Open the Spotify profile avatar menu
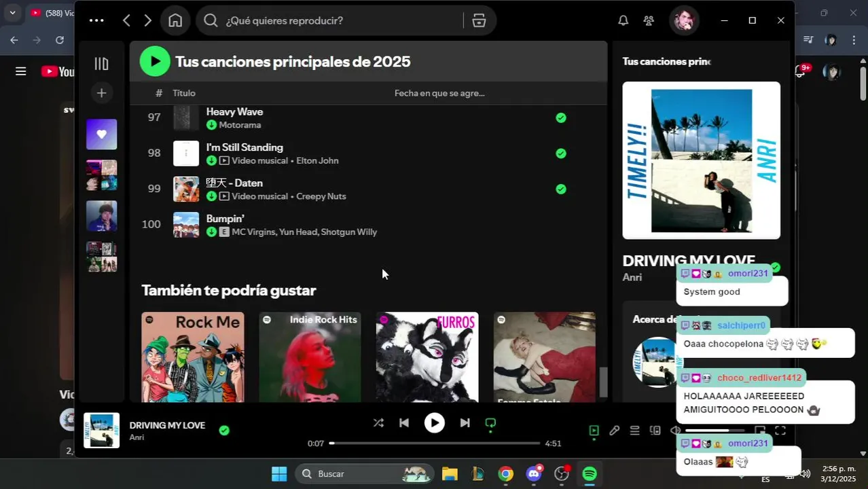868x489 pixels. [684, 20]
